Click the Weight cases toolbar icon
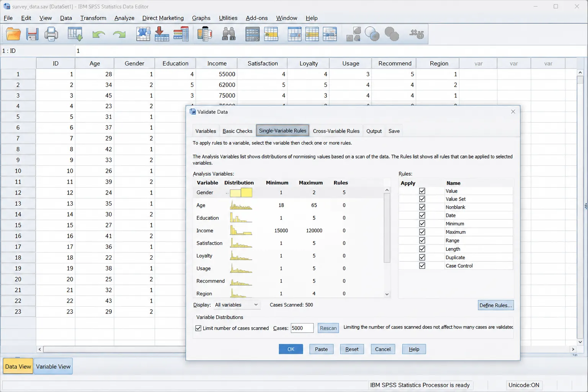This screenshot has height=392, width=588. pos(312,34)
